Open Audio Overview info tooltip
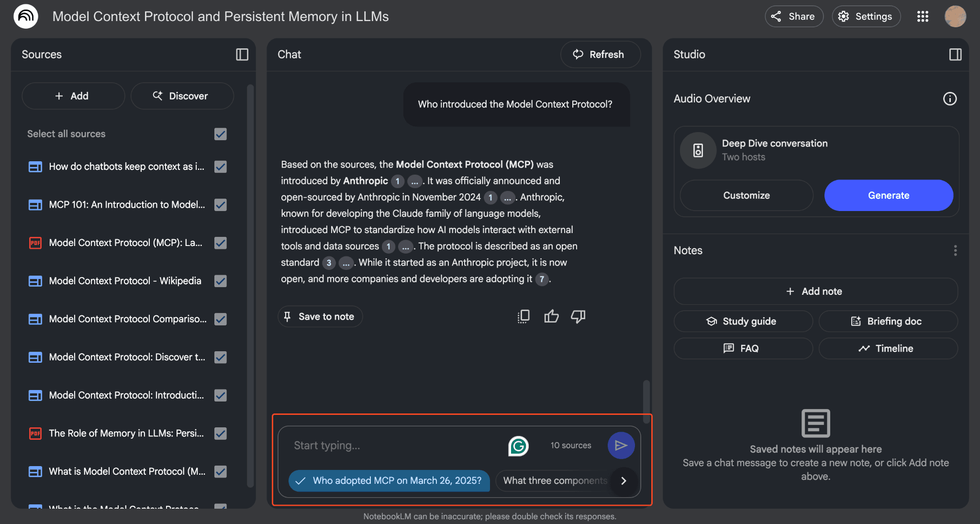 tap(949, 99)
